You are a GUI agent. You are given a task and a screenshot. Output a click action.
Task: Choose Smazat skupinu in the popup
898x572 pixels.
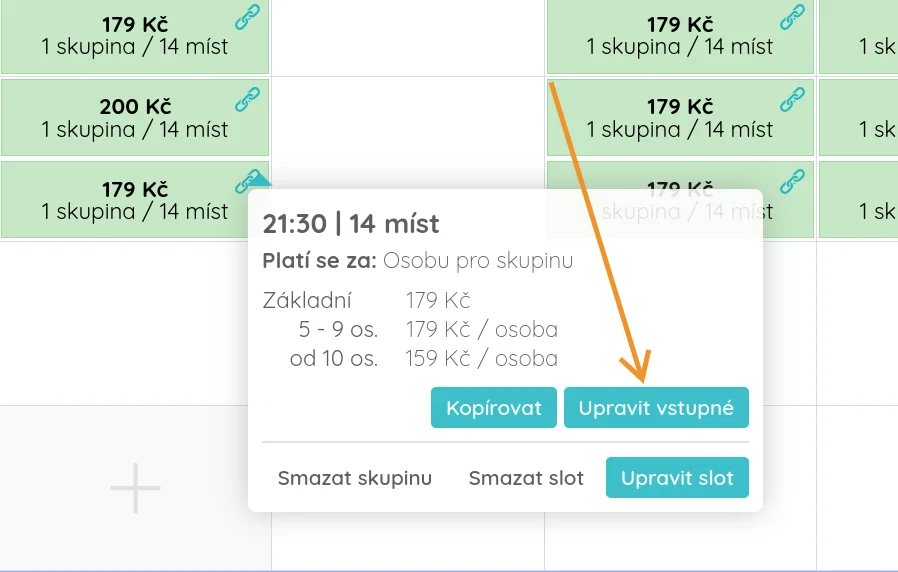[x=355, y=478]
